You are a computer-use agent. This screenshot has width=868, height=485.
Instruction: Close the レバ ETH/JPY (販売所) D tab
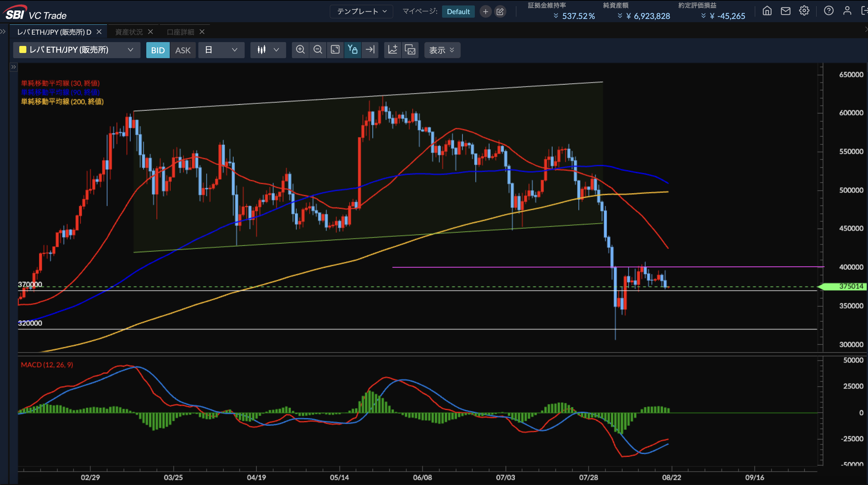[99, 32]
